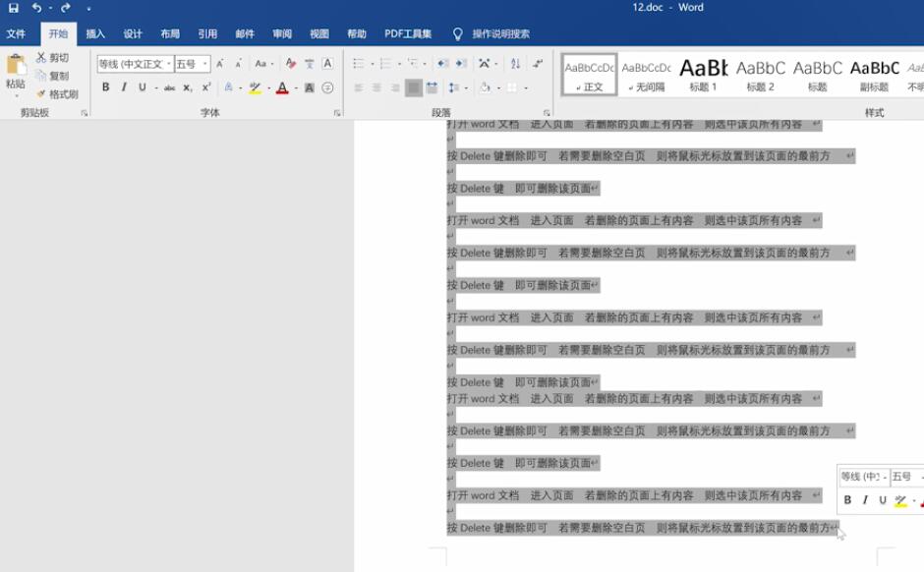Viewport: 924px width, 572px height.
Task: Click the 操作说明搜索 search box
Action: (500, 34)
